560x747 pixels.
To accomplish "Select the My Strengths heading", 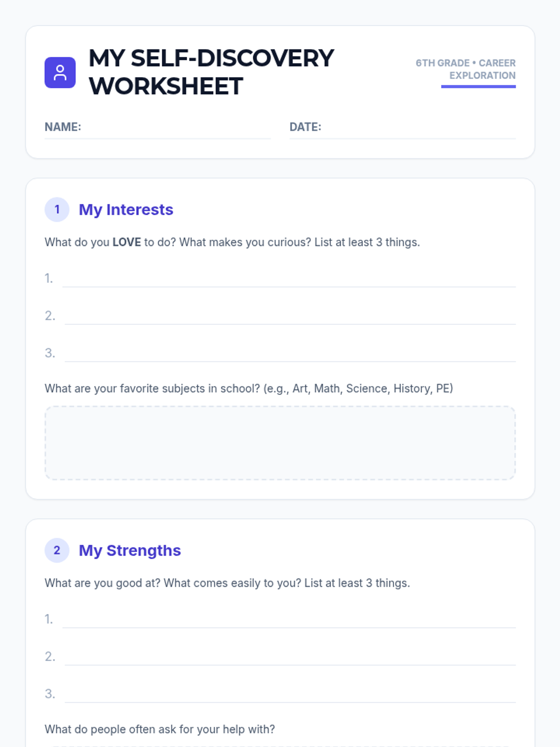I will (130, 550).
